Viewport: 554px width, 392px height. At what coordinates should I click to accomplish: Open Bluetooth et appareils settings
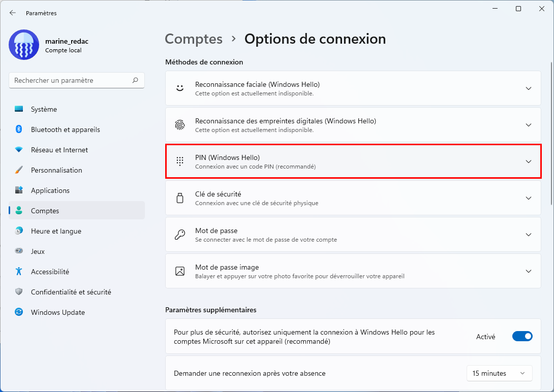(x=77, y=129)
